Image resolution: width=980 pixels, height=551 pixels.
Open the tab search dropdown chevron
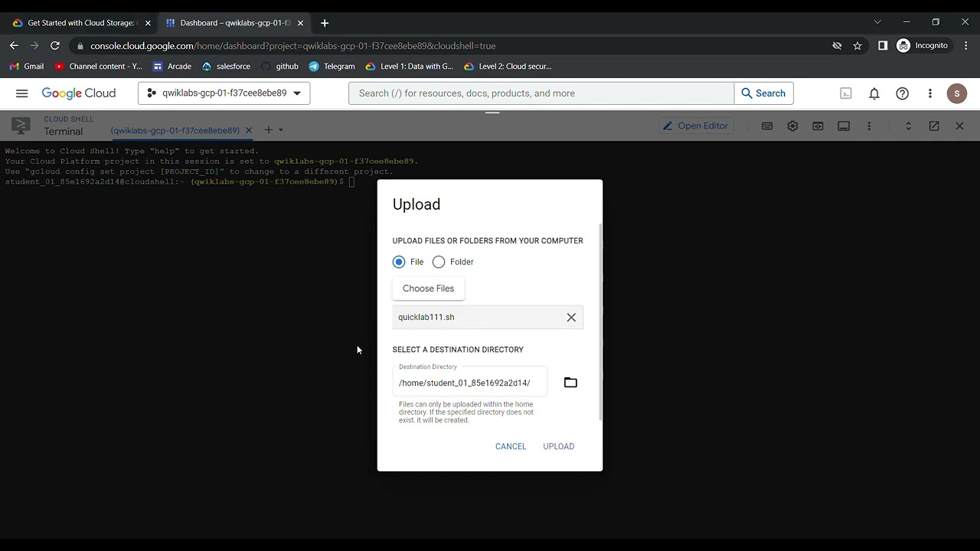(877, 22)
